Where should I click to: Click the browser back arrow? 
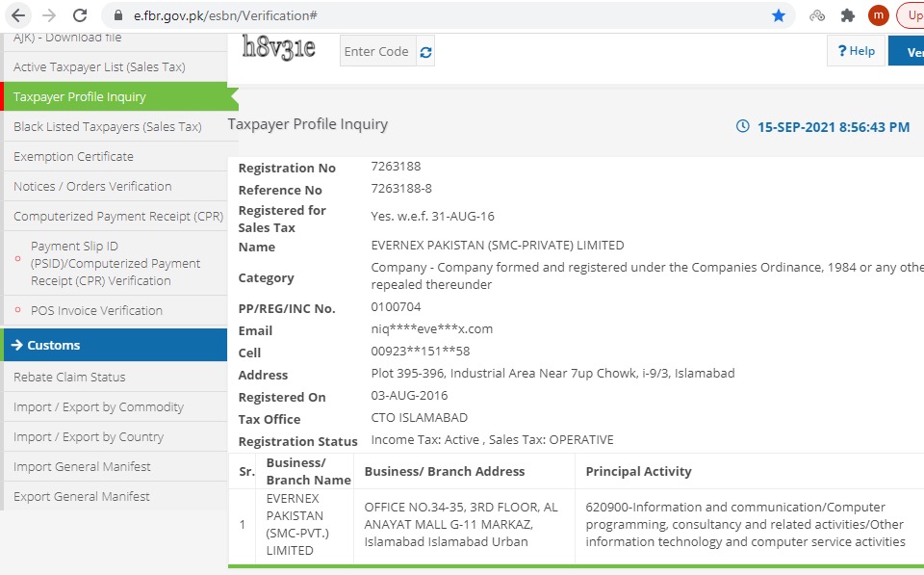pyautogui.click(x=18, y=15)
